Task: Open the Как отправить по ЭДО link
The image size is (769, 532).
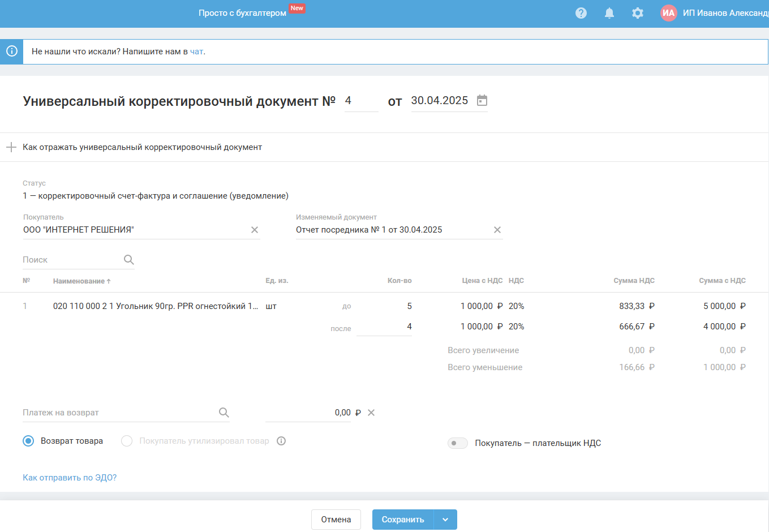Action: pyautogui.click(x=70, y=478)
